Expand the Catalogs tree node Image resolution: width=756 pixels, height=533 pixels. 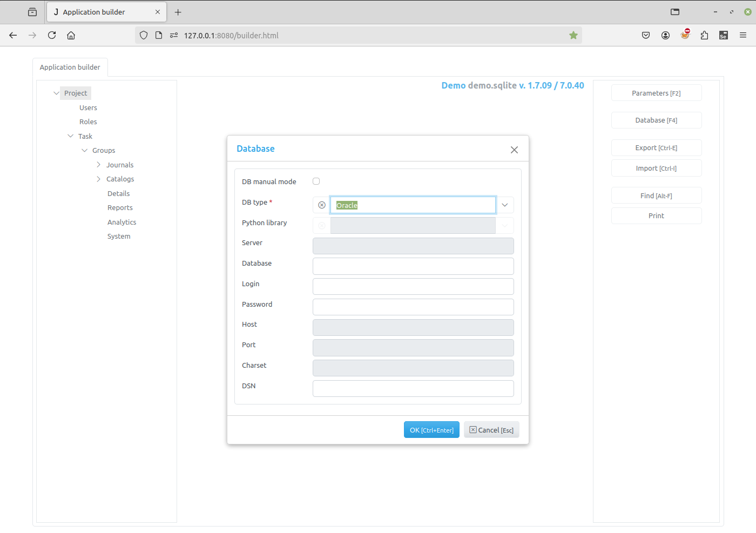(x=98, y=179)
